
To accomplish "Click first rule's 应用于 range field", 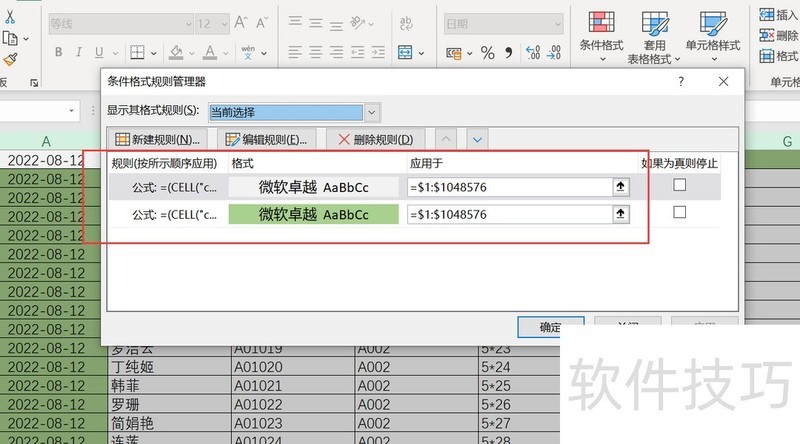I will (x=508, y=186).
